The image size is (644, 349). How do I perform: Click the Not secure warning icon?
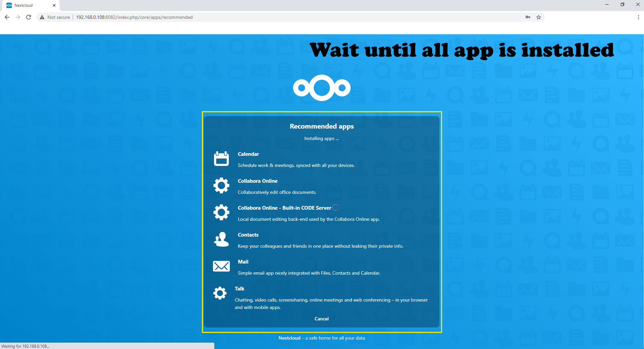[42, 17]
